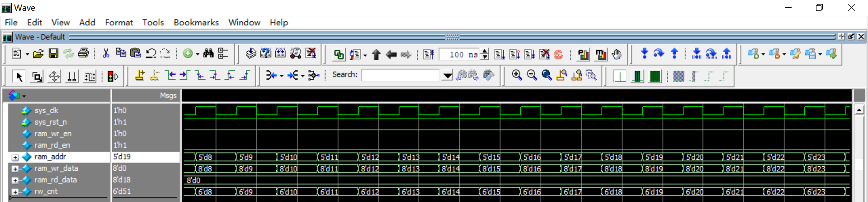Click the Paste clipboard icon

point(136,53)
